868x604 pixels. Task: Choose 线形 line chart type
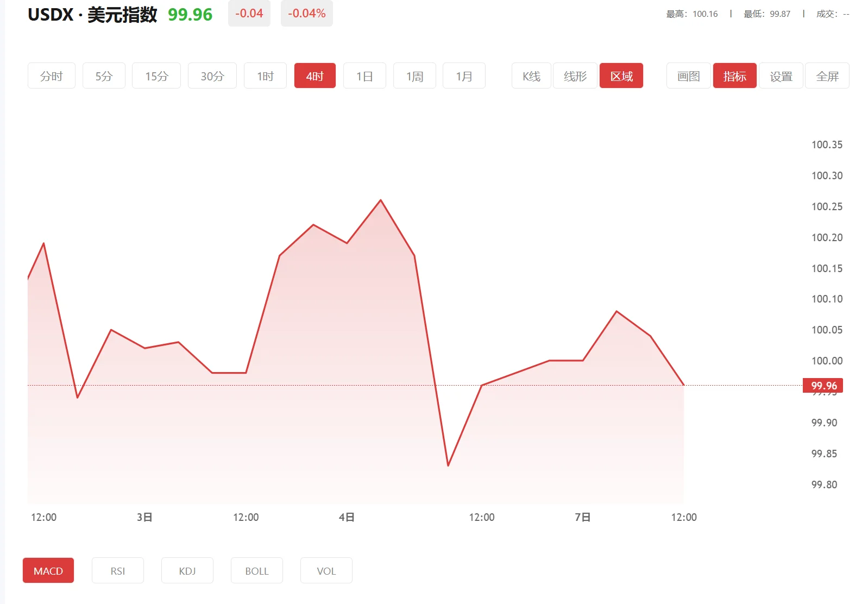(575, 76)
